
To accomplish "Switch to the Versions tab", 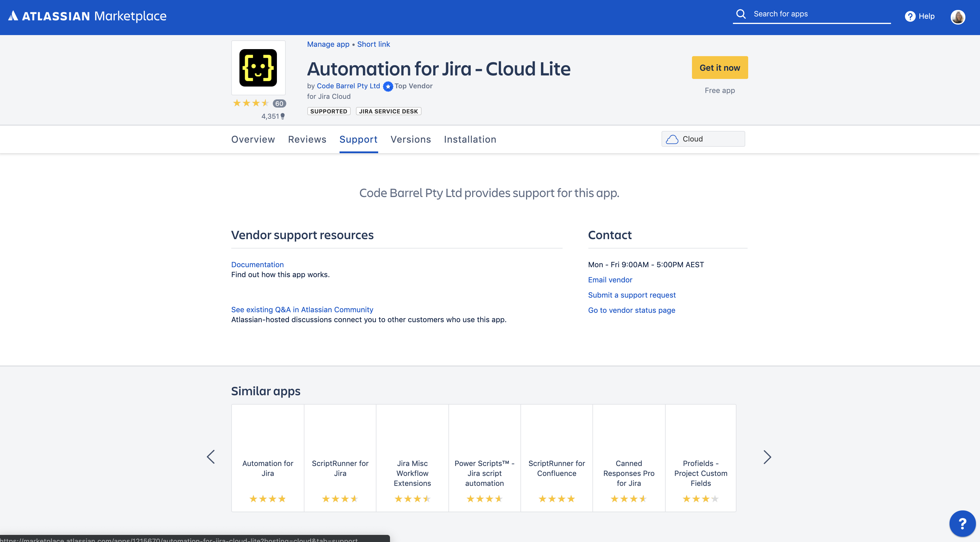I will coord(410,139).
